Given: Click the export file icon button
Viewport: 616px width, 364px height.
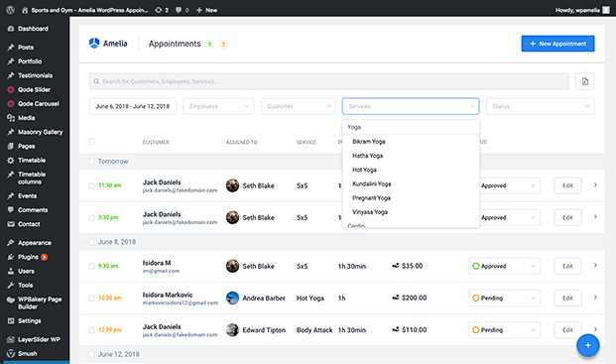Looking at the screenshot, I should (x=584, y=81).
